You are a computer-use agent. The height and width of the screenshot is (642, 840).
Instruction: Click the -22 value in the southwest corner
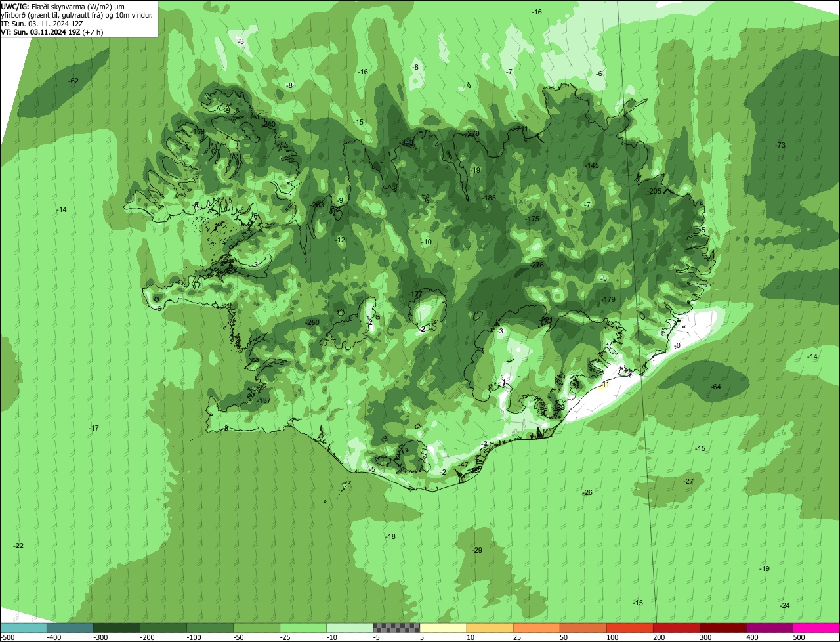18,546
